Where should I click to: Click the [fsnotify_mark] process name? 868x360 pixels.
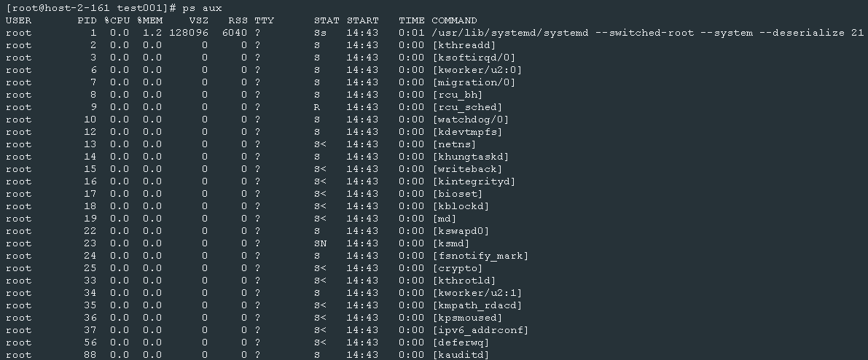click(480, 256)
